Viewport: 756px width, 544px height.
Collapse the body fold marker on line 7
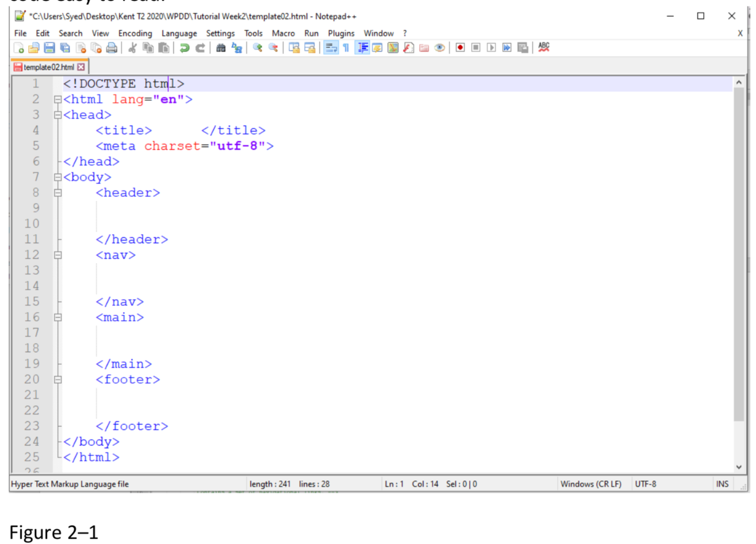click(x=58, y=177)
